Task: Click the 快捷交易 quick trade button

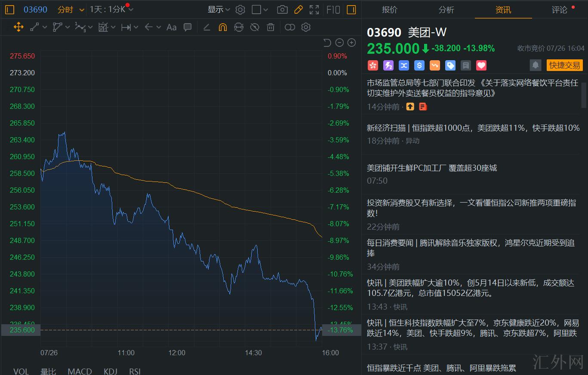Action: point(564,65)
